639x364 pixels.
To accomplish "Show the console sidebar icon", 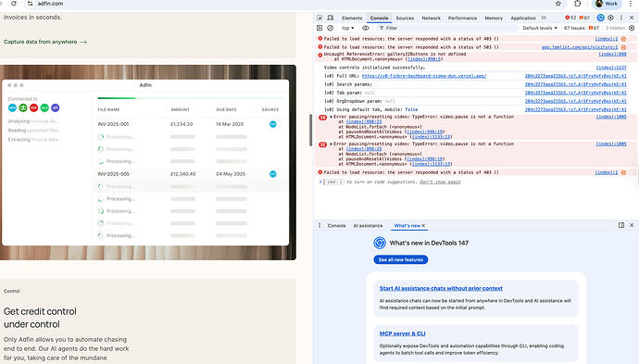I will pyautogui.click(x=319, y=28).
